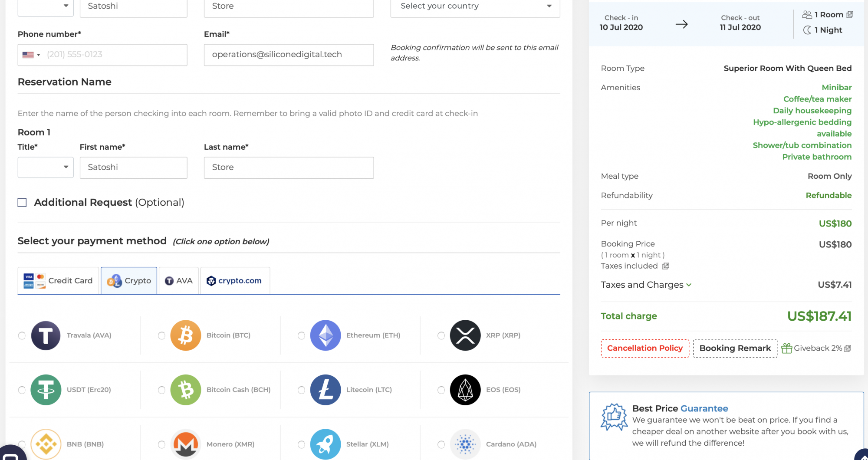Switch to the Crypto payment tab

pyautogui.click(x=129, y=281)
